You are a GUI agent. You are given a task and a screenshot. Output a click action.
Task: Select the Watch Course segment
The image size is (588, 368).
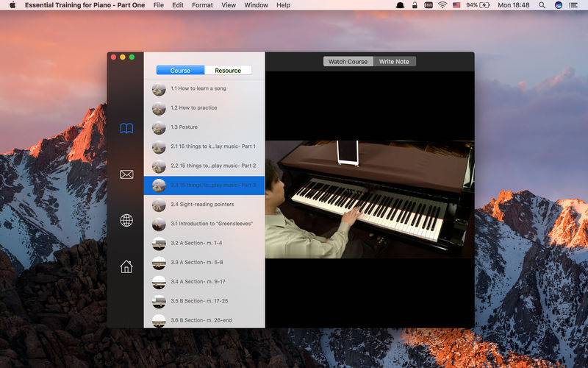pos(348,62)
